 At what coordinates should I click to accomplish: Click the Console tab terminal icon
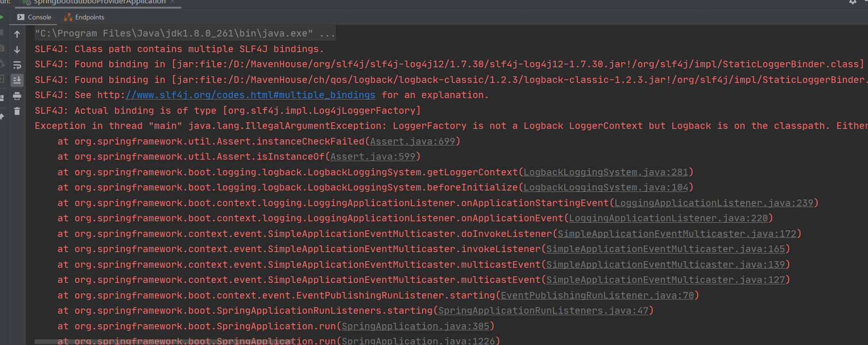(21, 17)
